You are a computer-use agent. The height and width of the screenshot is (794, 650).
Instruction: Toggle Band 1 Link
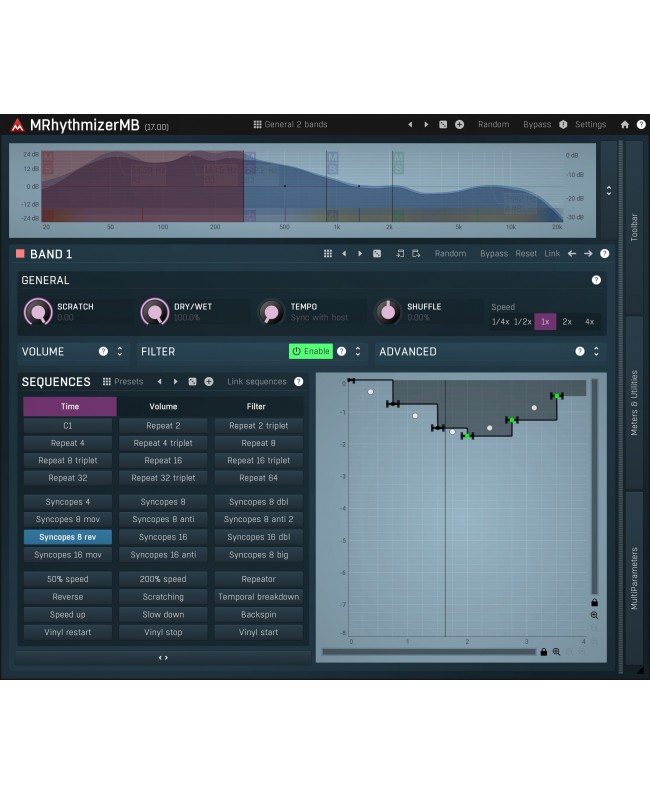[552, 254]
